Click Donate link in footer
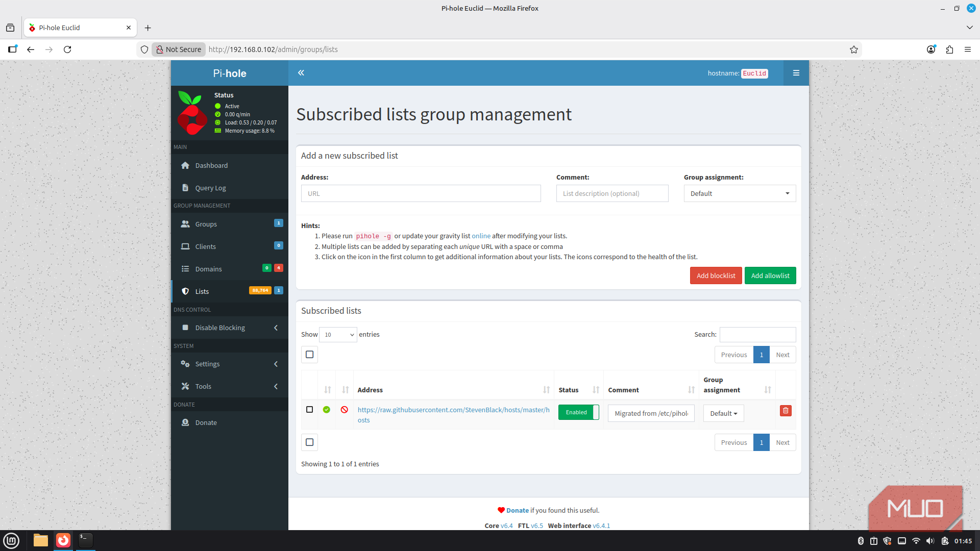This screenshot has height=551, width=980. tap(517, 510)
